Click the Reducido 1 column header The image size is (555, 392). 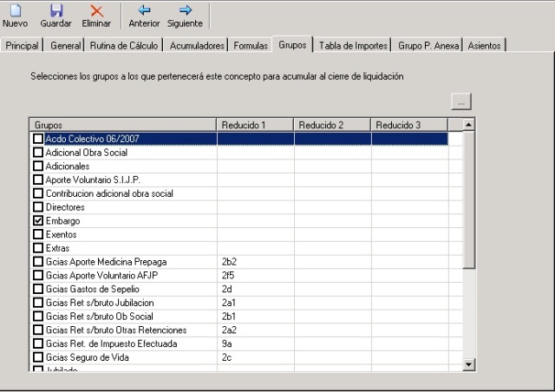point(255,125)
